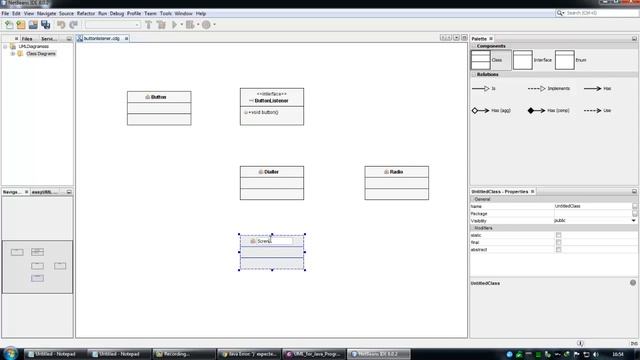Collapse the Components palette section

pos(474,46)
